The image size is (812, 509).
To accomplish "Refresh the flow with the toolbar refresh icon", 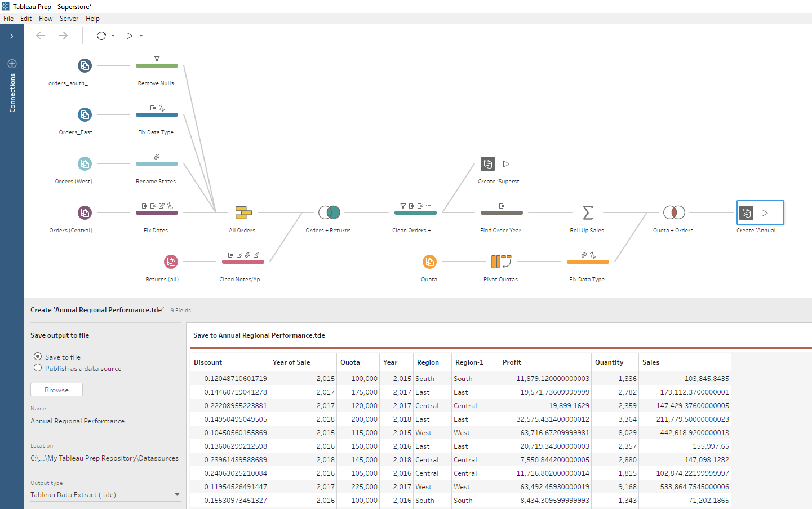I will [101, 36].
